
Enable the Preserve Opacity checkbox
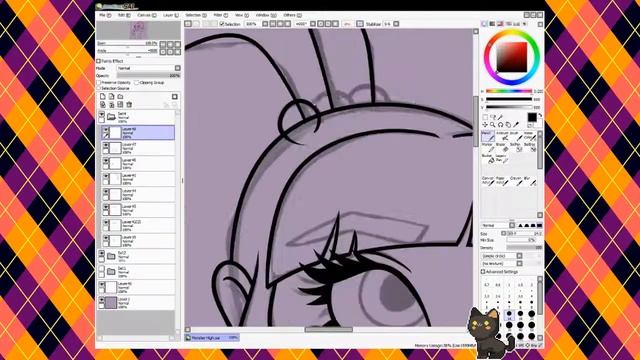[99, 82]
